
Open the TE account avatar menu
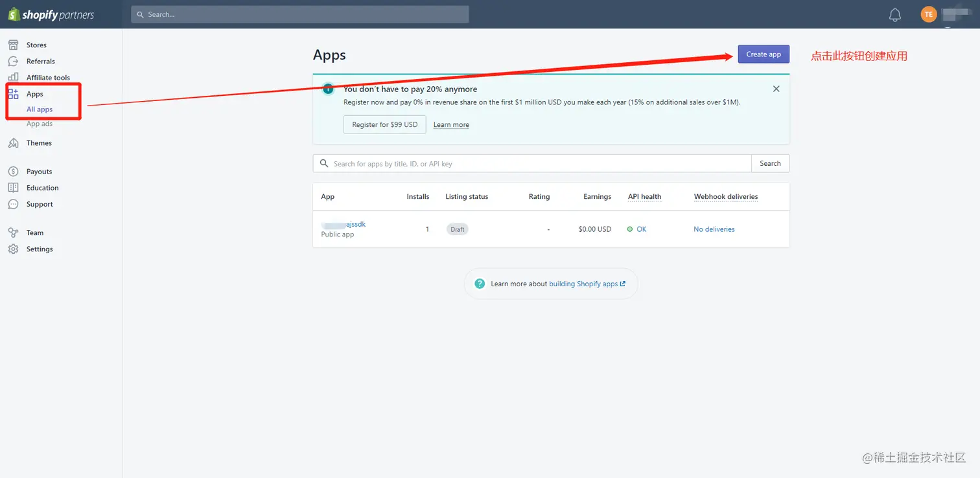(929, 14)
